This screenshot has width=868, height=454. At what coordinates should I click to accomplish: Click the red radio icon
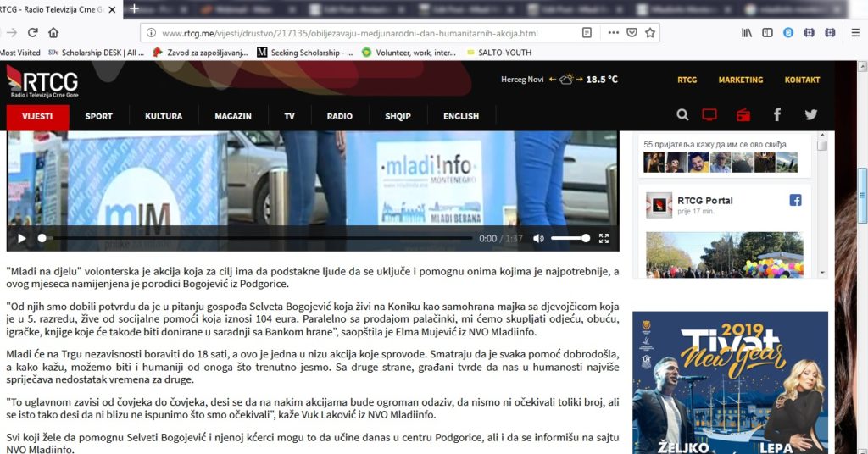coord(743,115)
